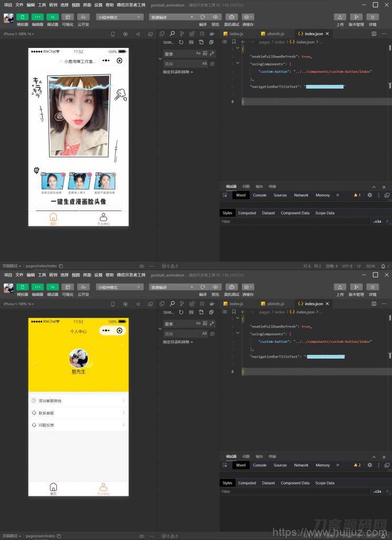The width and height of the screenshot is (392, 540).
Task: Tap 添加客服微信 row in lower simulator
Action: click(79, 401)
